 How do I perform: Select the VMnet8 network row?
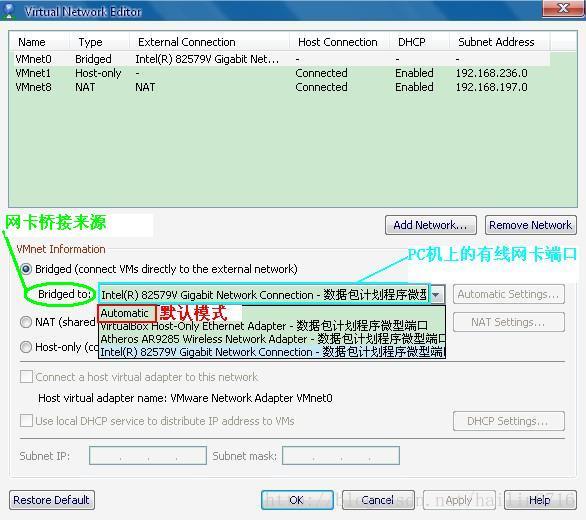(x=282, y=87)
